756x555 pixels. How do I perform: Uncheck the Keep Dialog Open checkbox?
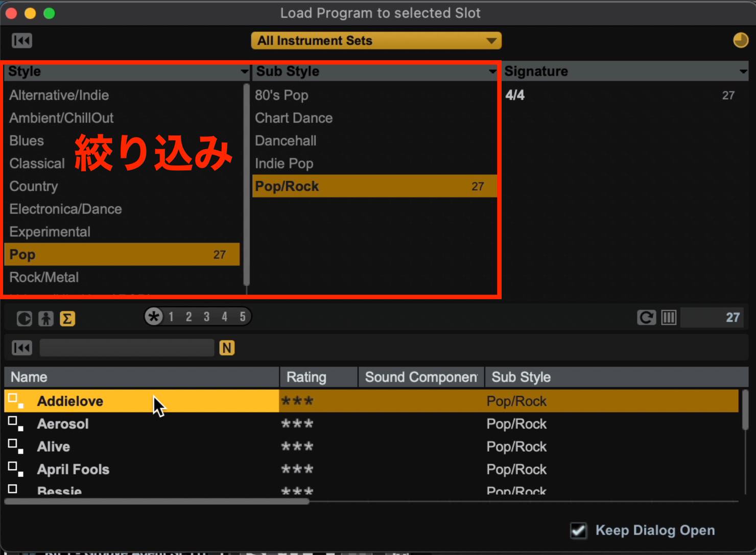coord(578,530)
